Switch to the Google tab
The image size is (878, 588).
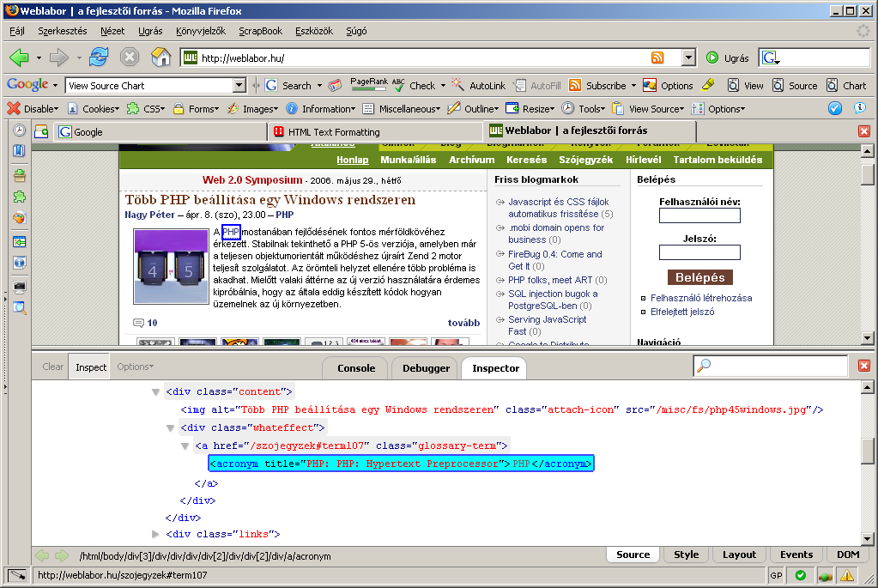[160, 131]
